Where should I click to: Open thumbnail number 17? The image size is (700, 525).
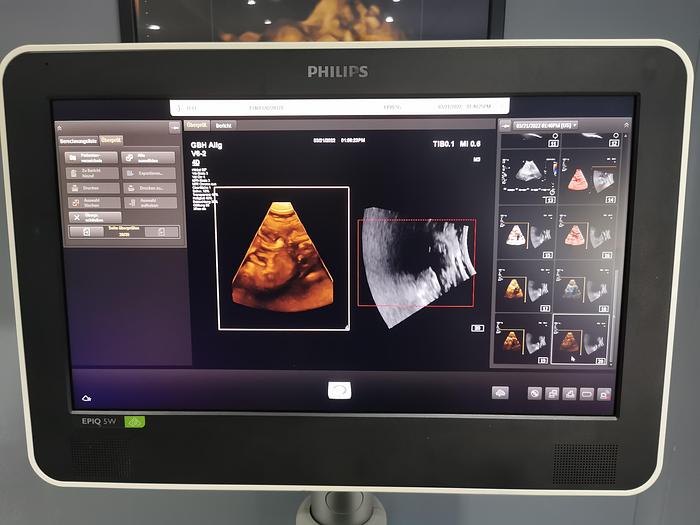524,286
